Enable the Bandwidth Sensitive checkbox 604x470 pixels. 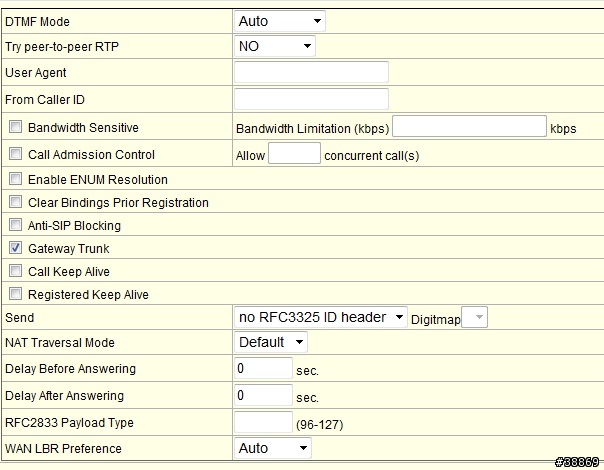point(15,126)
